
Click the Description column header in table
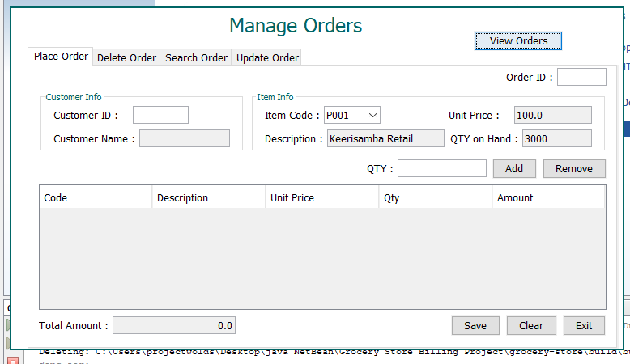tap(208, 197)
